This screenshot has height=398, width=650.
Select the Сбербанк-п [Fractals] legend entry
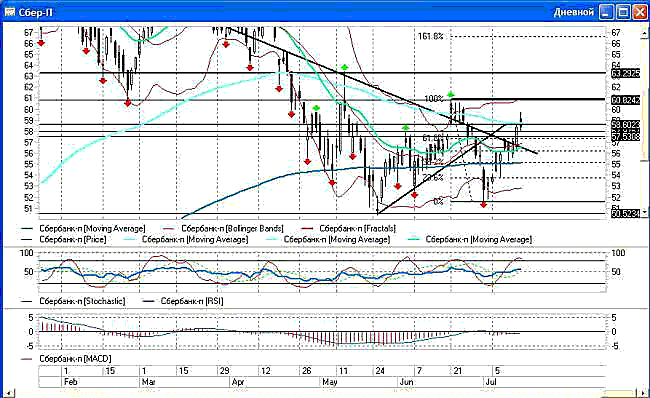pos(357,228)
